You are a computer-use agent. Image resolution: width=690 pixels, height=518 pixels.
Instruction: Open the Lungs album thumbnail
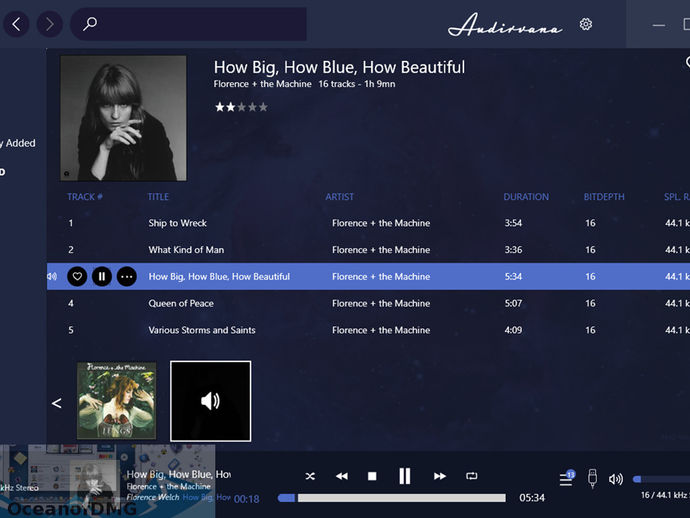click(117, 400)
